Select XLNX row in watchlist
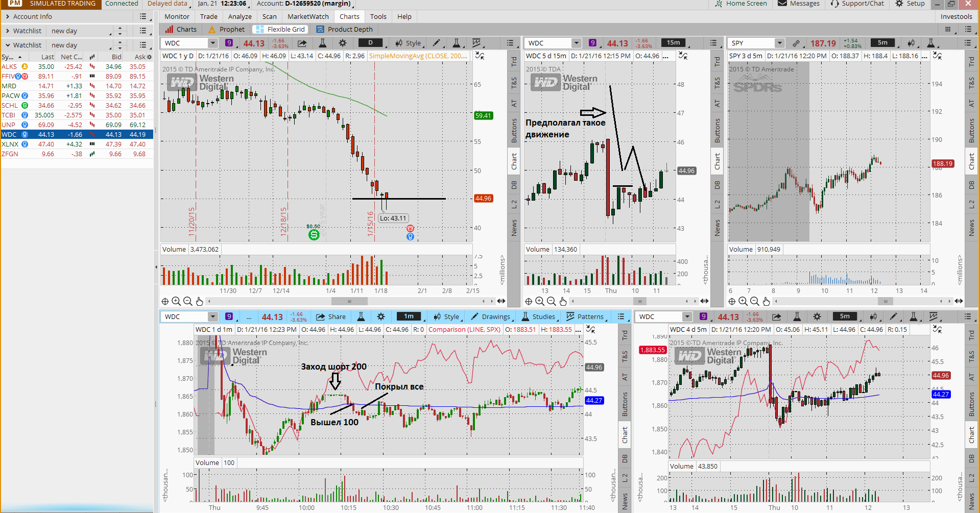 [77, 144]
